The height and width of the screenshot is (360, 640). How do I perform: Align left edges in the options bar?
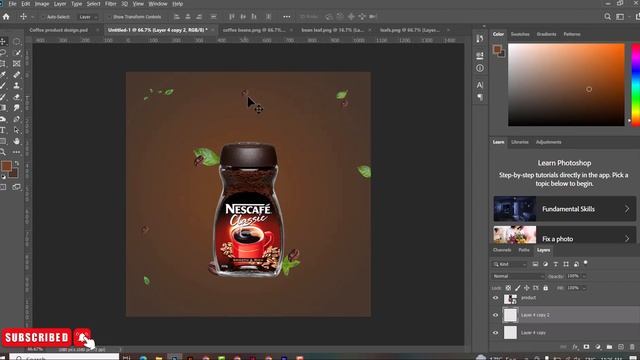pos(177,17)
